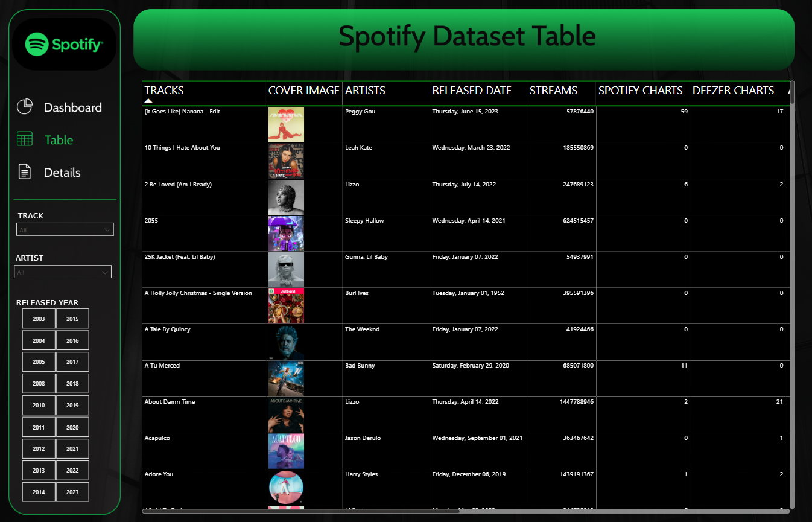812x522 pixels.
Task: Click the 2020 year button
Action: click(x=72, y=427)
